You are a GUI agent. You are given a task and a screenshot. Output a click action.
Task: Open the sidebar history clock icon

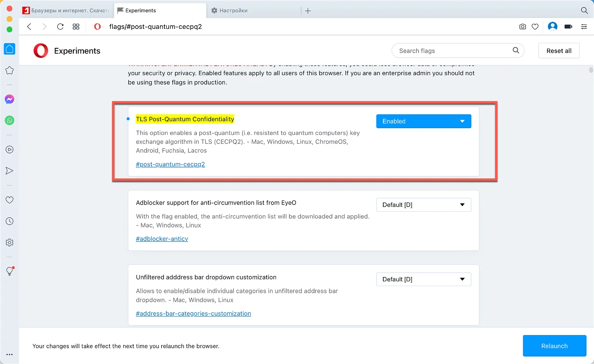pyautogui.click(x=10, y=221)
